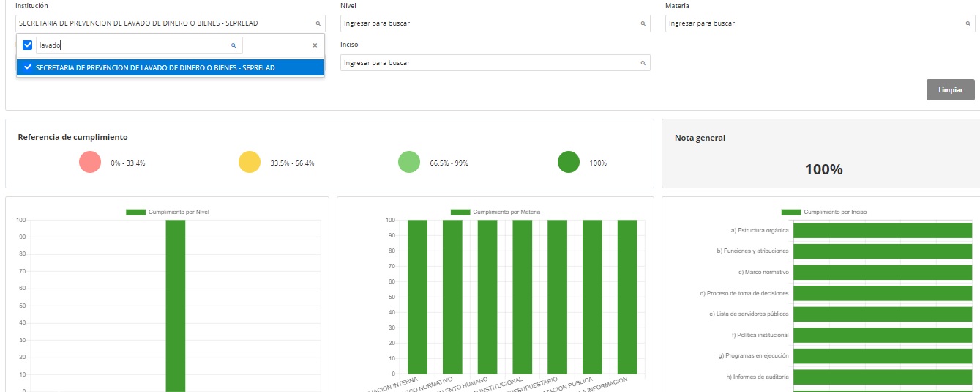This screenshot has width=980, height=392.
Task: Open the Inciso dropdown field
Action: pos(495,63)
